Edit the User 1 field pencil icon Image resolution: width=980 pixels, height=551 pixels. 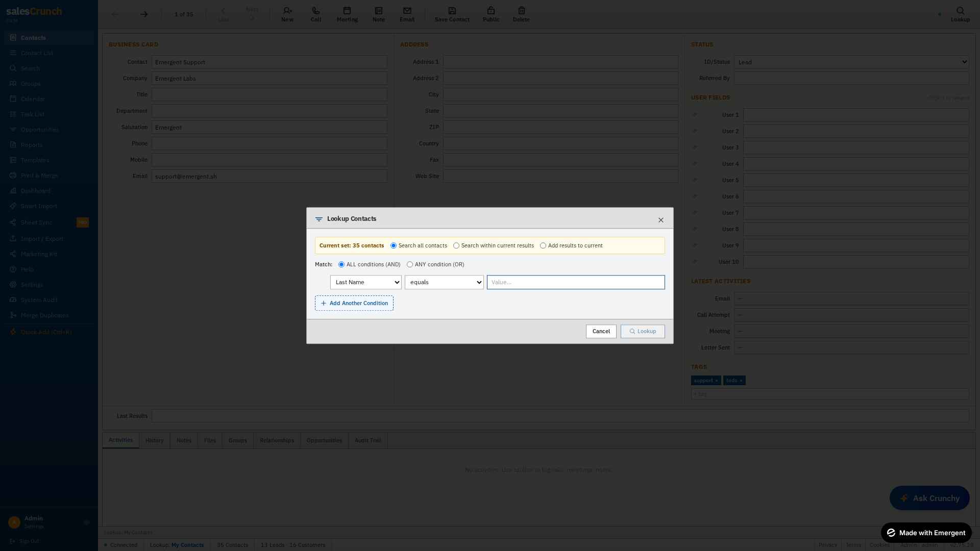(x=695, y=115)
